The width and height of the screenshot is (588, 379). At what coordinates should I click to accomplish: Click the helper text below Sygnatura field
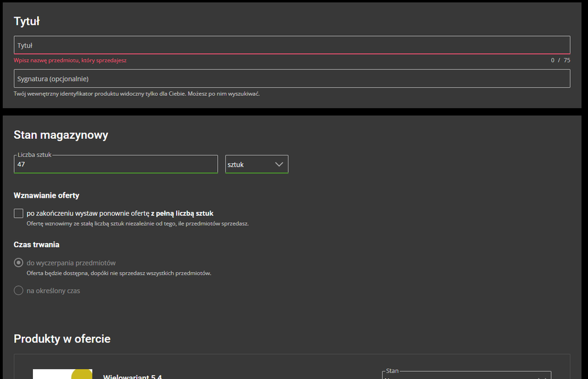pyautogui.click(x=137, y=94)
